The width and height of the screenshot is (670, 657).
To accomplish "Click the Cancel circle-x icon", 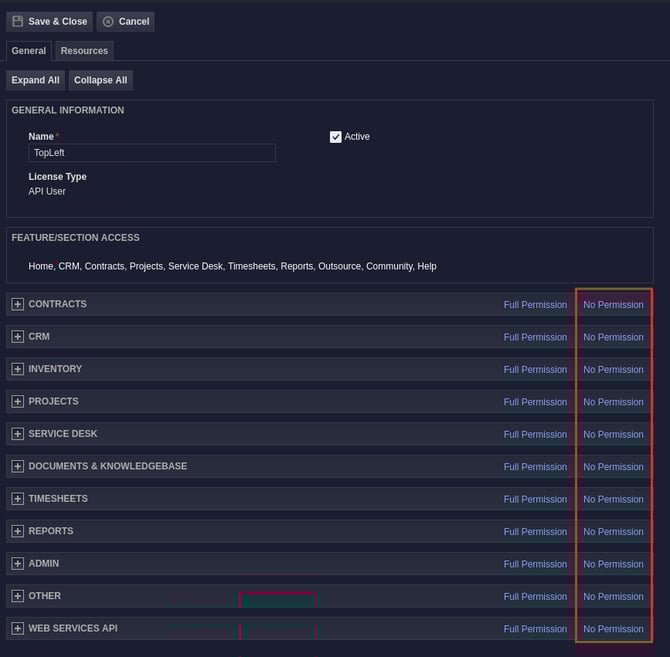I will 108,21.
